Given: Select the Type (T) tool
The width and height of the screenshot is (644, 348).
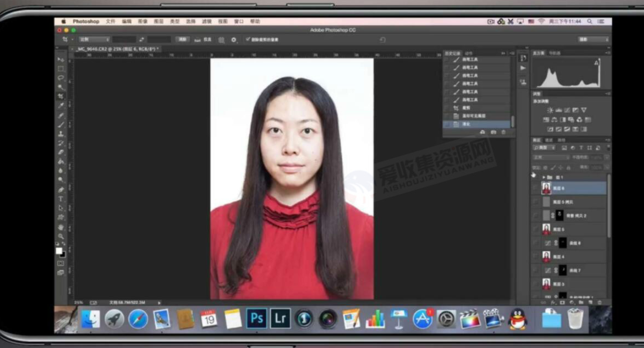Looking at the screenshot, I should (x=61, y=199).
